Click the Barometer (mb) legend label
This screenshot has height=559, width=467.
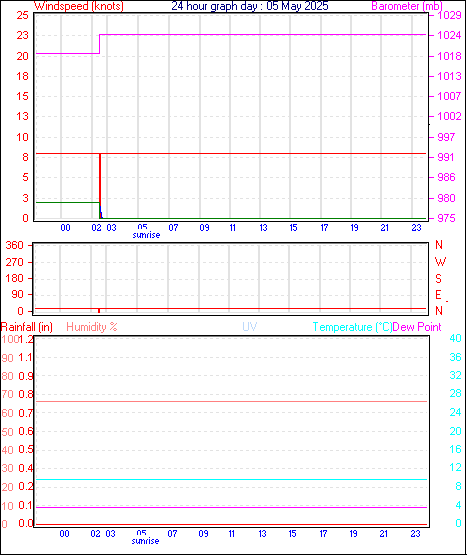(x=407, y=6)
